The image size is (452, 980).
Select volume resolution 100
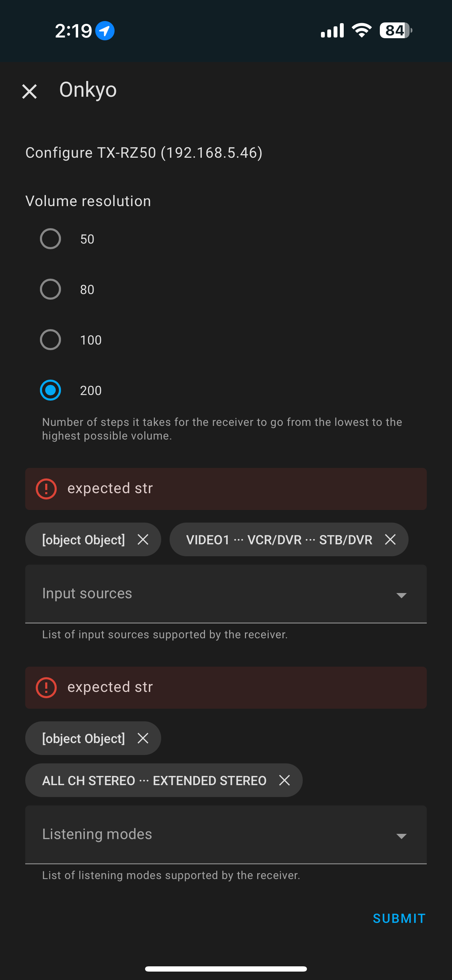click(x=50, y=340)
